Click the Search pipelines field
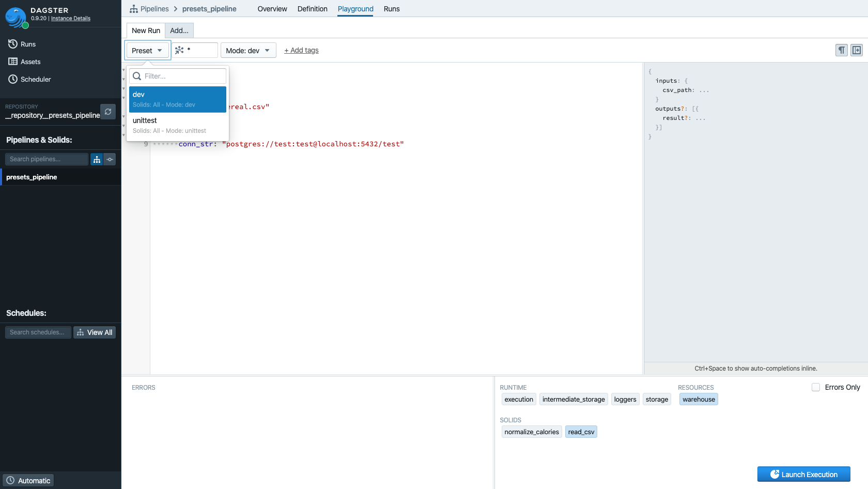Viewport: 868px width, 489px height. [x=47, y=159]
